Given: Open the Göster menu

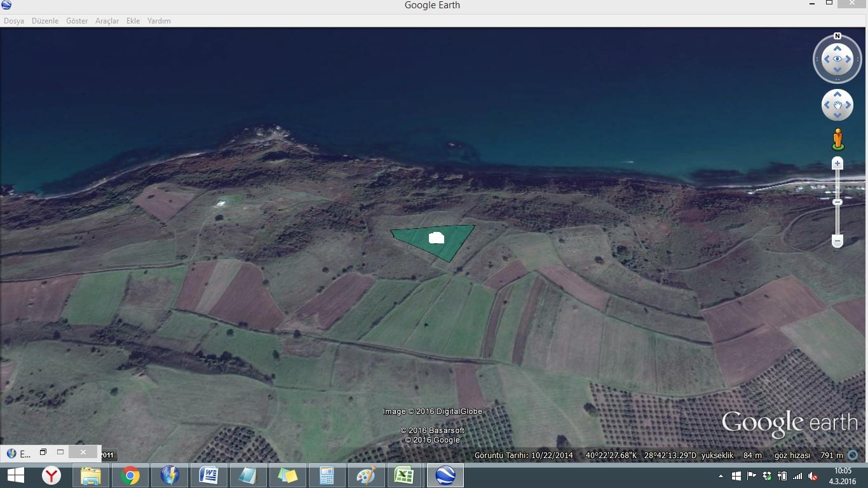Looking at the screenshot, I should [77, 21].
